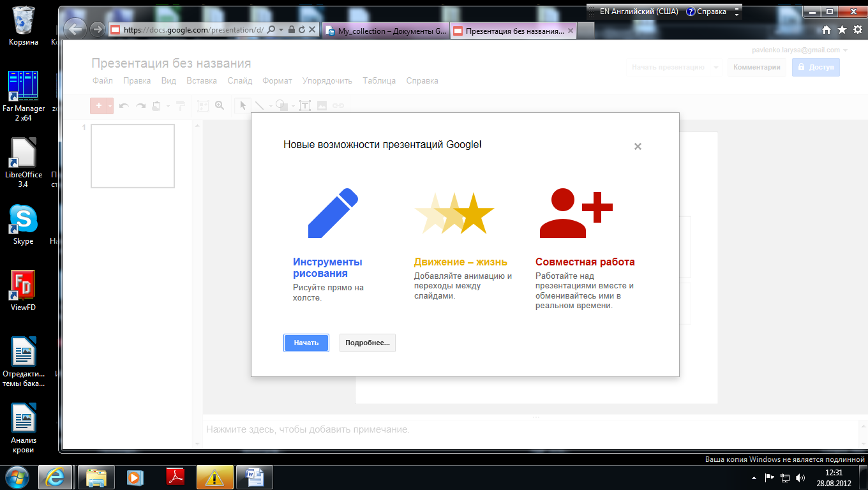
Task: Click the insert image icon
Action: [322, 106]
